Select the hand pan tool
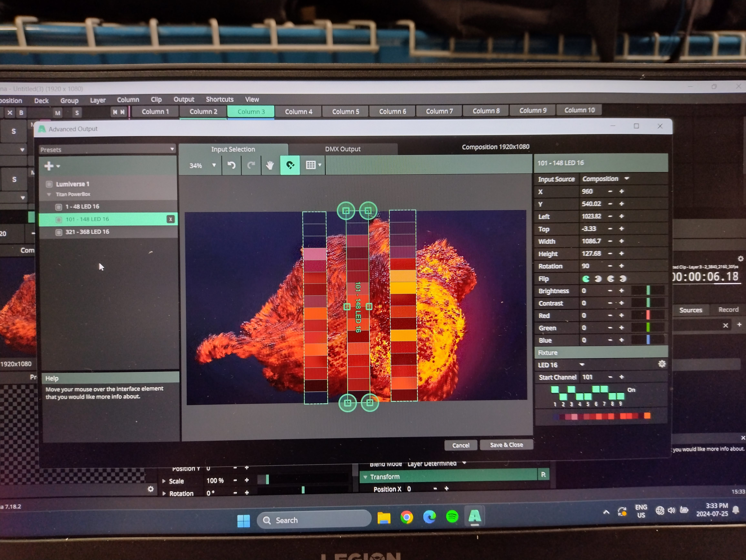Image resolution: width=746 pixels, height=560 pixels. pos(270,165)
